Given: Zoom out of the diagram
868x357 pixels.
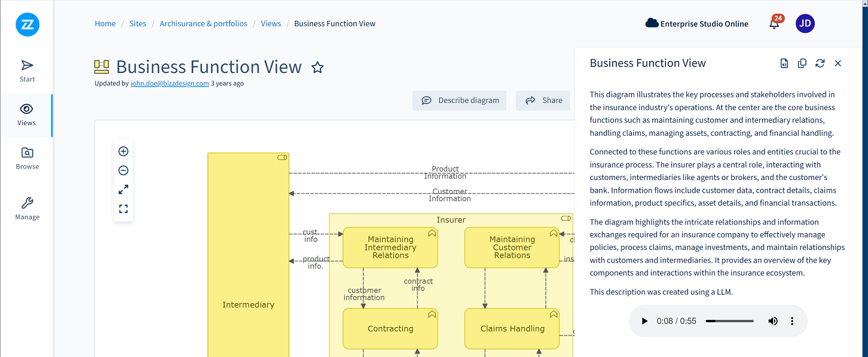Looking at the screenshot, I should (123, 170).
